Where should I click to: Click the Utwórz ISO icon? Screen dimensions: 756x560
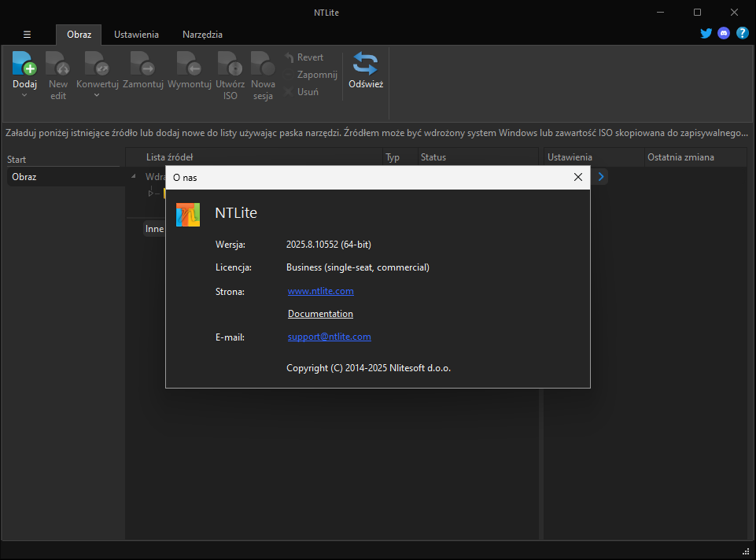(230, 64)
